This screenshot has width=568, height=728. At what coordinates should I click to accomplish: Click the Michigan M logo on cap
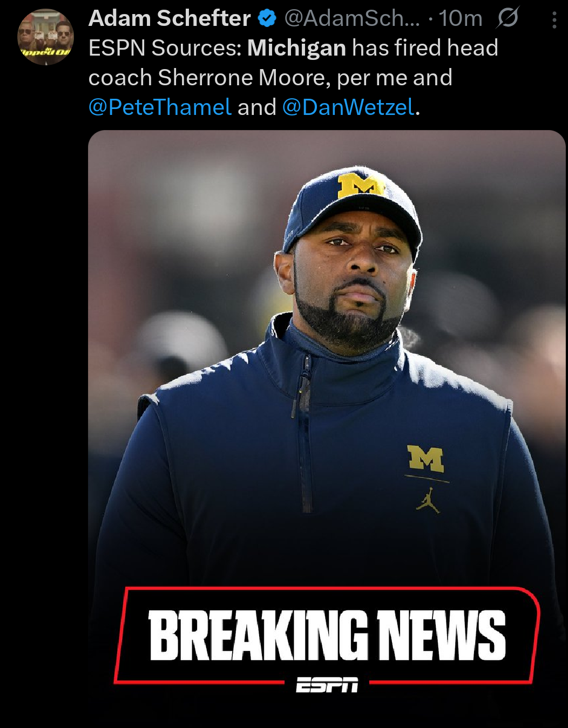tap(360, 185)
